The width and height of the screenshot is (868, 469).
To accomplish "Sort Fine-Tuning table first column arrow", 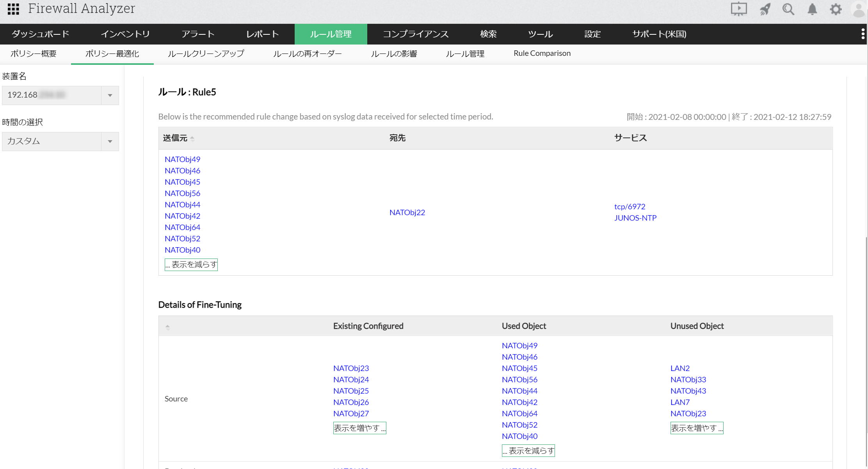I will pyautogui.click(x=168, y=327).
